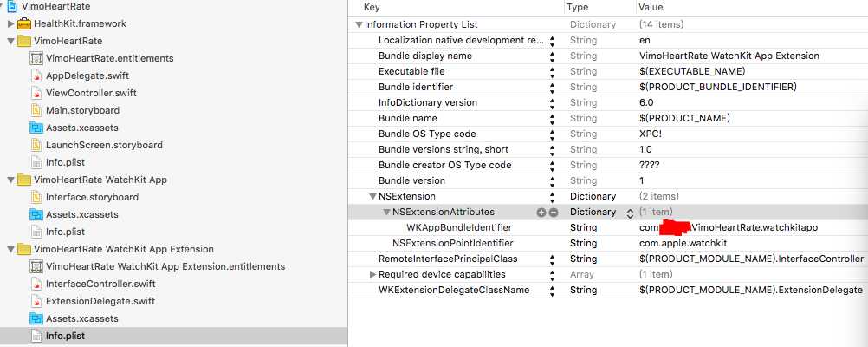
Task: Click the Bundle version value field
Action: [643, 181]
